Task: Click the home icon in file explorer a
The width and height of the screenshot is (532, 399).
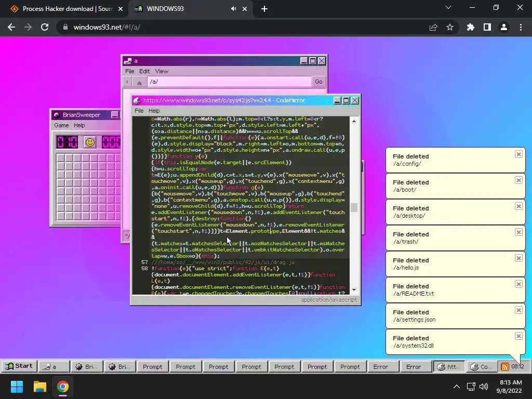Action: pos(139,82)
